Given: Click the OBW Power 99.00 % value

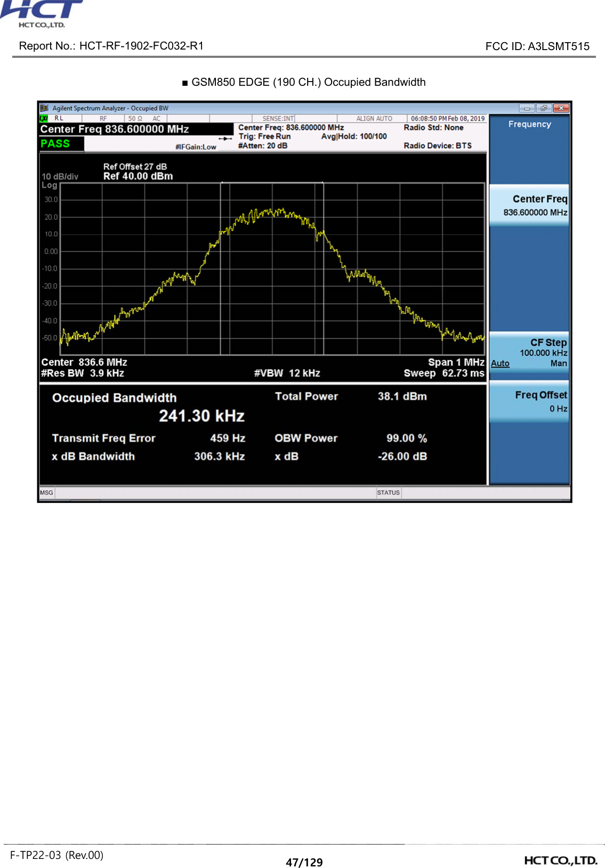Looking at the screenshot, I should point(407,438).
